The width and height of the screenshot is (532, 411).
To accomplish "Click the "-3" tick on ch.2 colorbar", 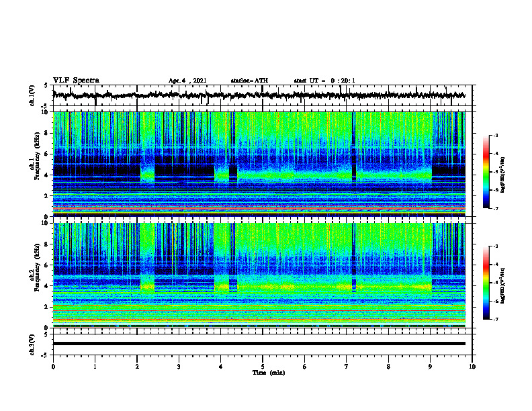I will click(496, 246).
